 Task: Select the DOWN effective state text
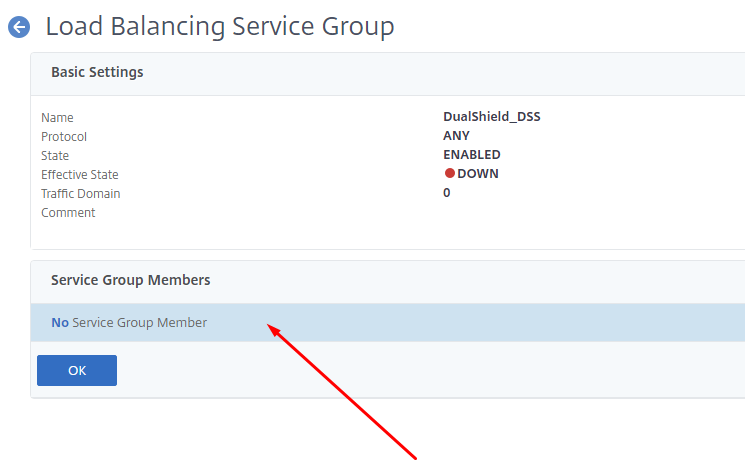point(478,174)
